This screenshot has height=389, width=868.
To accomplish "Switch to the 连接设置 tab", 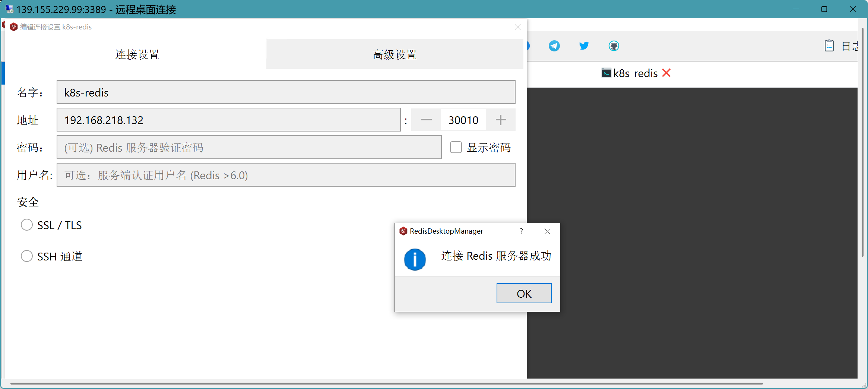I will [137, 54].
